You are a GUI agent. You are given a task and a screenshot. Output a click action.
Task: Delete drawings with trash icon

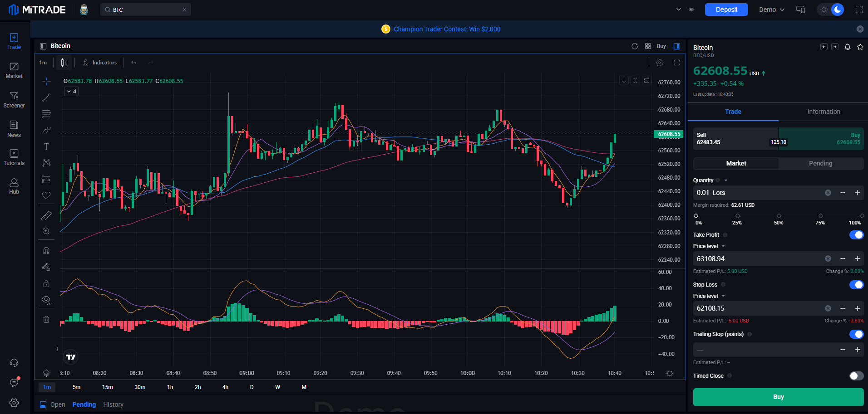pyautogui.click(x=46, y=319)
